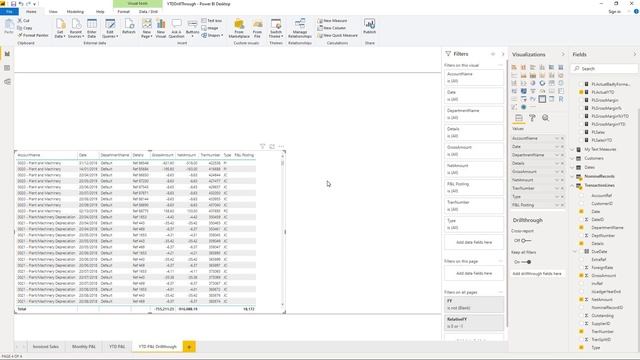Add a New Page from ribbon

(x=147, y=28)
